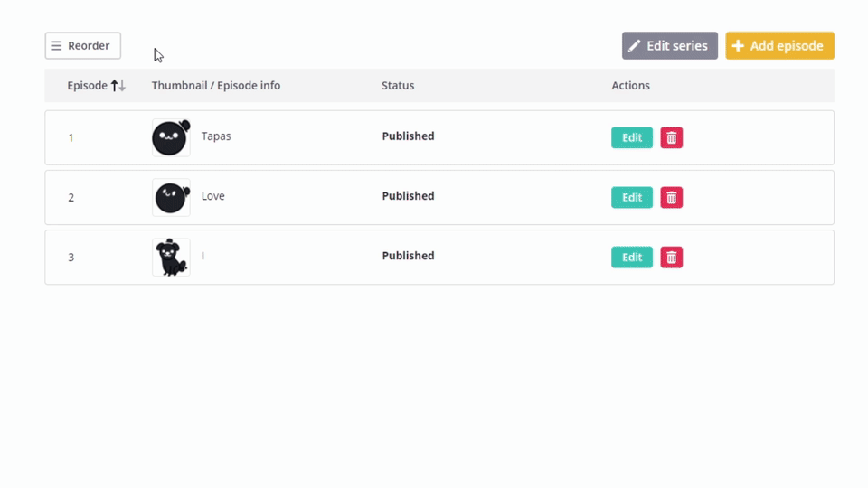Click the Status column header
This screenshot has height=488, width=868.
[398, 85]
